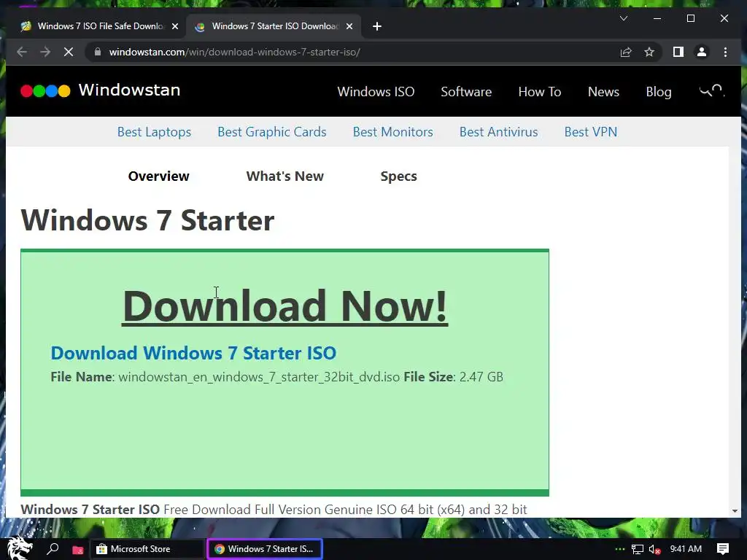The width and height of the screenshot is (747, 560).
Task: Open Chrome profile menu
Action: [701, 52]
